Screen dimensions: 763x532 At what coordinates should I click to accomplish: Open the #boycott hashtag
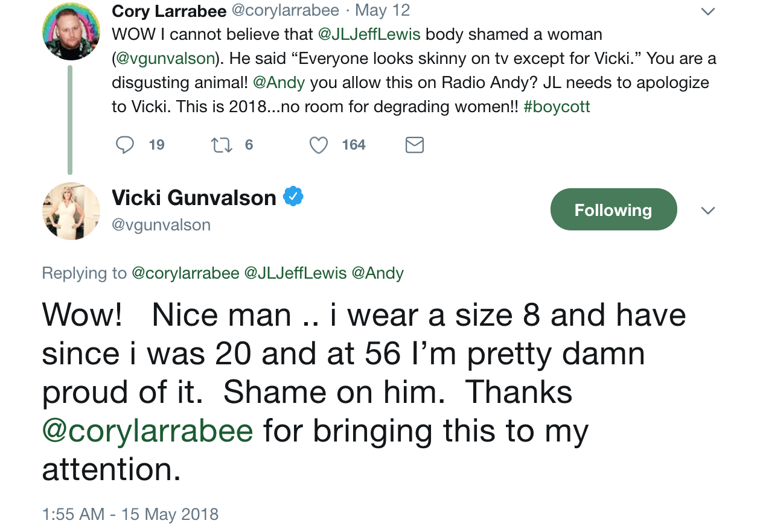[557, 107]
